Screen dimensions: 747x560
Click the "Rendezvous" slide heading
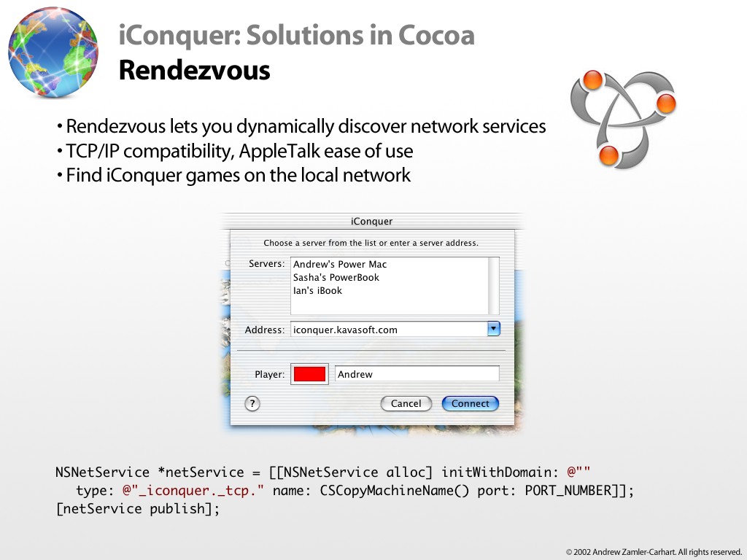click(x=194, y=70)
